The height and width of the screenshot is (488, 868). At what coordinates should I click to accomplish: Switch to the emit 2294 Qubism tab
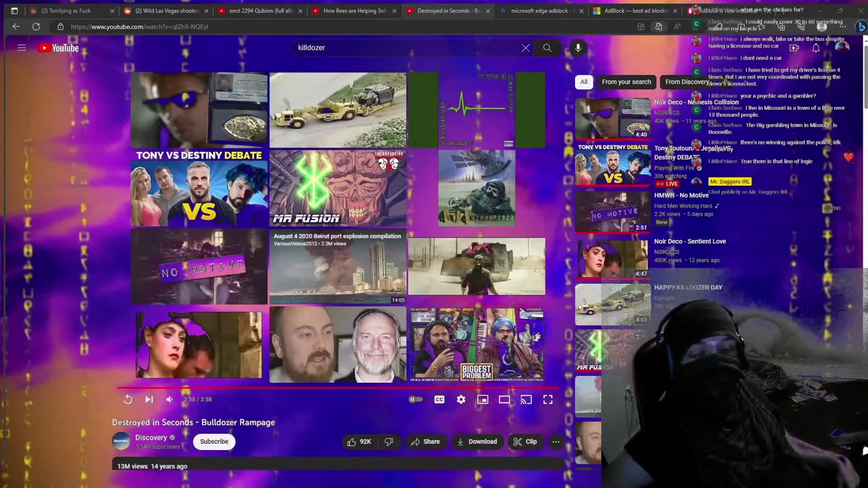tap(261, 11)
